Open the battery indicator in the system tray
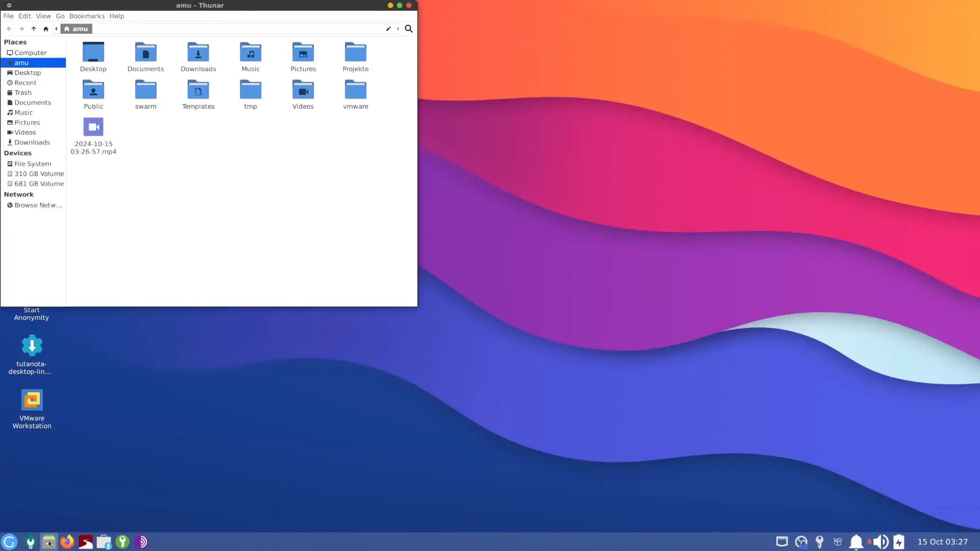 pos(899,542)
